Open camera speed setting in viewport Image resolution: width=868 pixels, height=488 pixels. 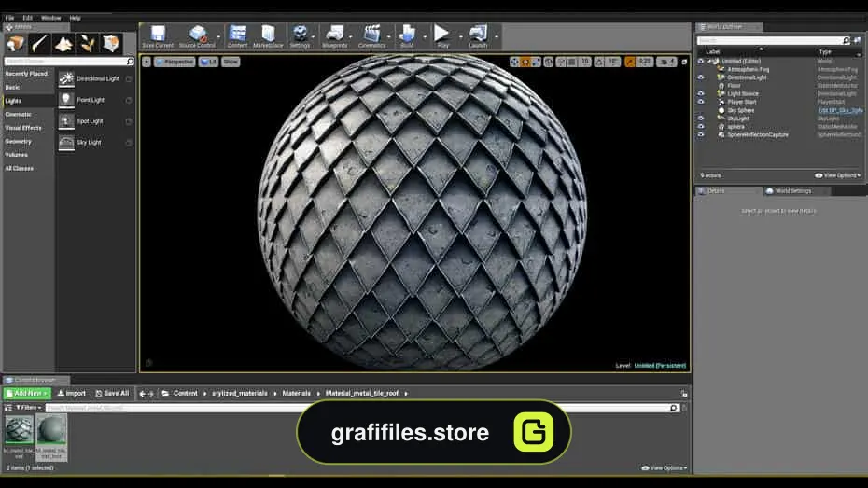(x=667, y=62)
